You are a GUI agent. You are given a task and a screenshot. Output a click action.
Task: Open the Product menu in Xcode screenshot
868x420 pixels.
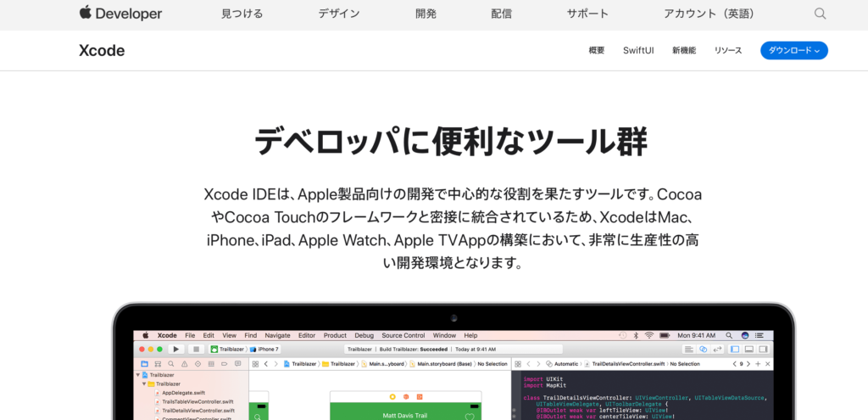tap(335, 335)
